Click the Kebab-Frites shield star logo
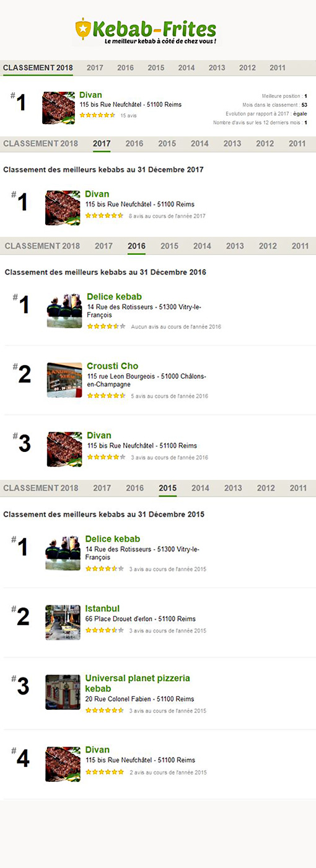 click(83, 28)
